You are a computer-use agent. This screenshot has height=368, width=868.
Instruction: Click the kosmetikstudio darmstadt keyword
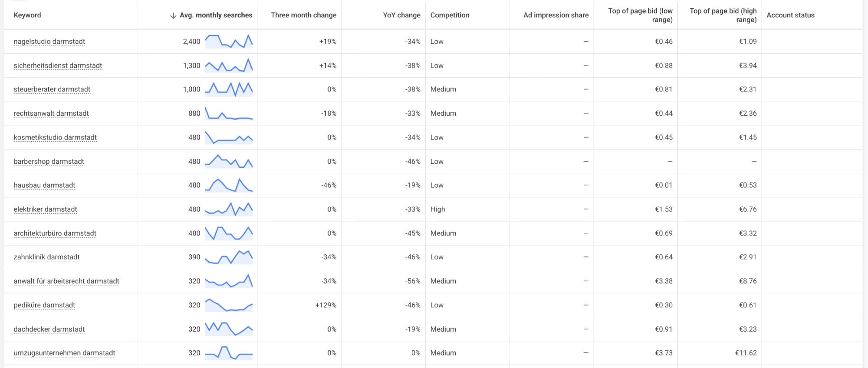coord(55,137)
